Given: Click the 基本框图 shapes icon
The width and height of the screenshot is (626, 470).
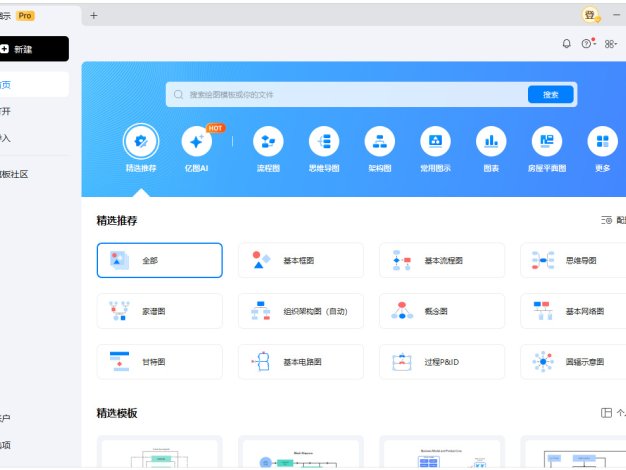Looking at the screenshot, I should click(261, 260).
